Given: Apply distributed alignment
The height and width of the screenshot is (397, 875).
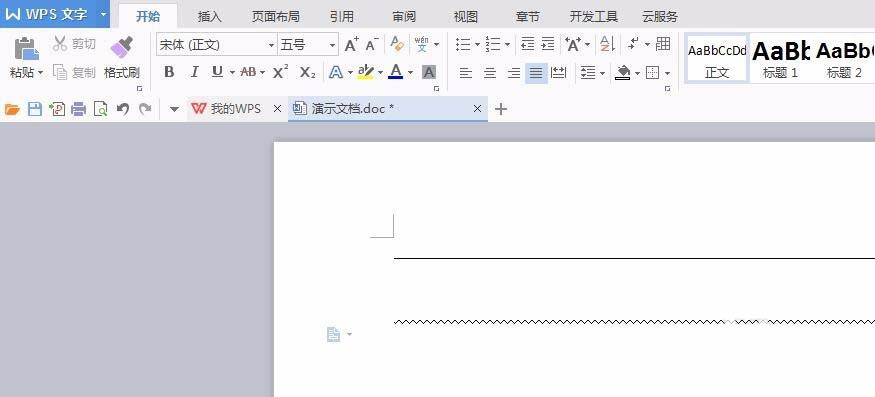Looking at the screenshot, I should pyautogui.click(x=558, y=73).
